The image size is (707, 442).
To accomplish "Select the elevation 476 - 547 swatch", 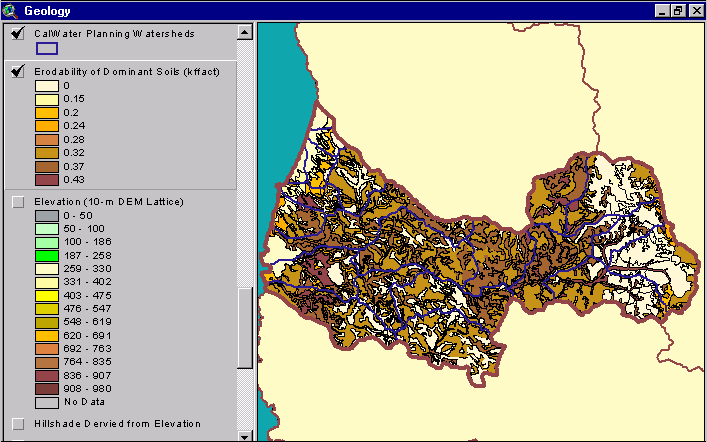I will 47,309.
